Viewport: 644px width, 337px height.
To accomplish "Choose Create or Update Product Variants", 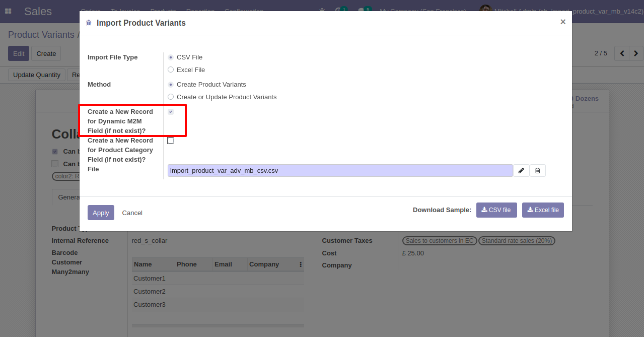I will click(171, 97).
